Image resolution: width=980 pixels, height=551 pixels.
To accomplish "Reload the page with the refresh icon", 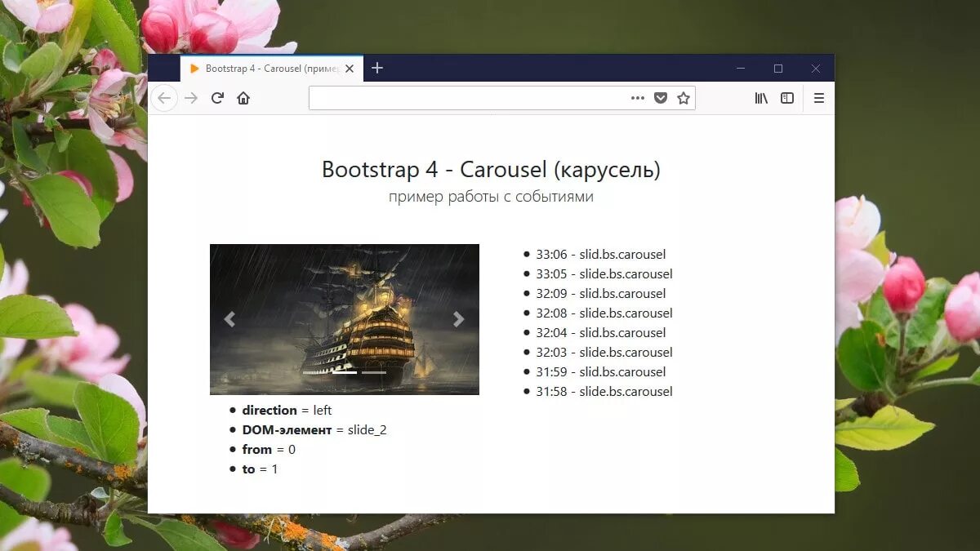I will point(217,98).
